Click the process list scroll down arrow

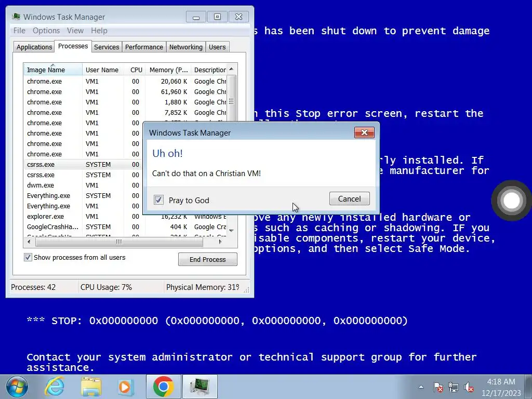tap(231, 231)
